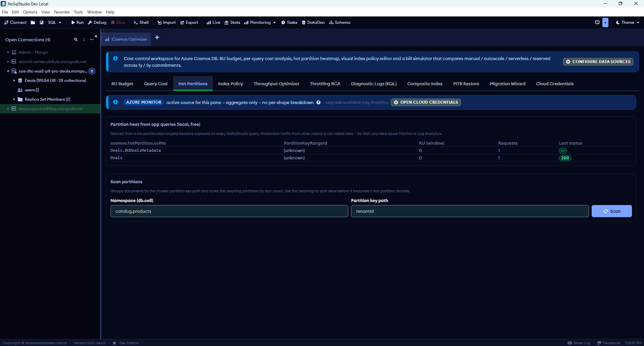The image size is (644, 346).
Task: Focus the Namespace (db.coll) input
Action: pyautogui.click(x=229, y=211)
